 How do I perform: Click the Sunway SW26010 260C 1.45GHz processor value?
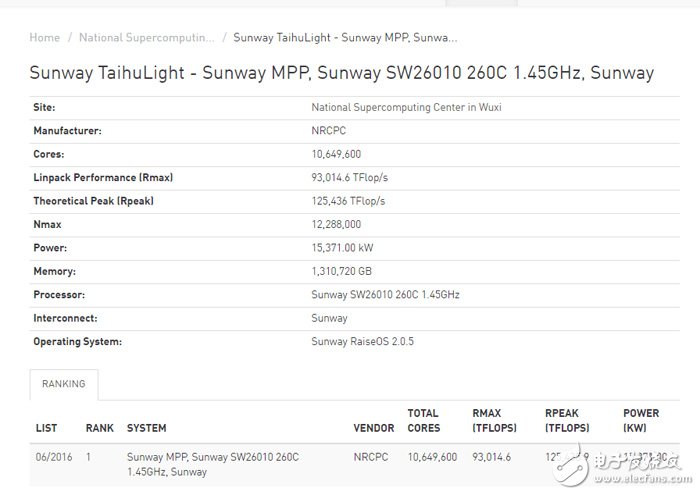pyautogui.click(x=385, y=295)
